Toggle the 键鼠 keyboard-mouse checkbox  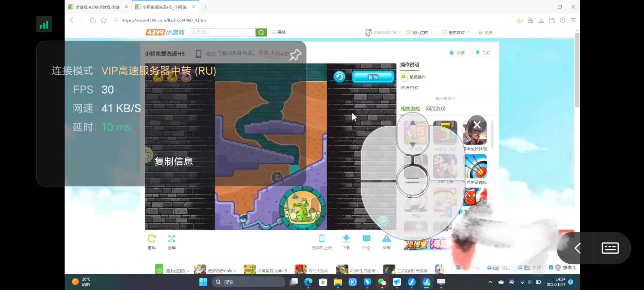[489, 267]
